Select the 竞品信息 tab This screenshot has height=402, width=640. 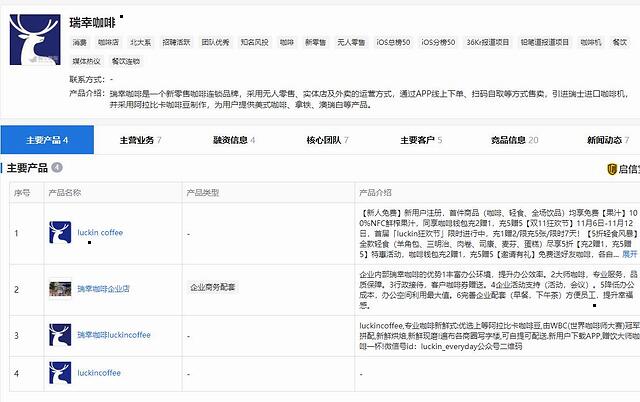point(514,140)
